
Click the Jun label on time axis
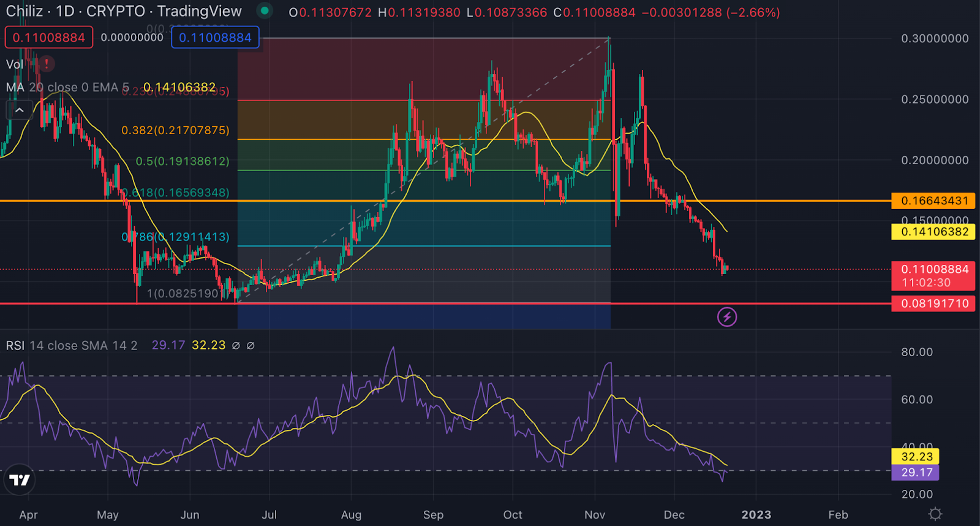click(x=190, y=515)
